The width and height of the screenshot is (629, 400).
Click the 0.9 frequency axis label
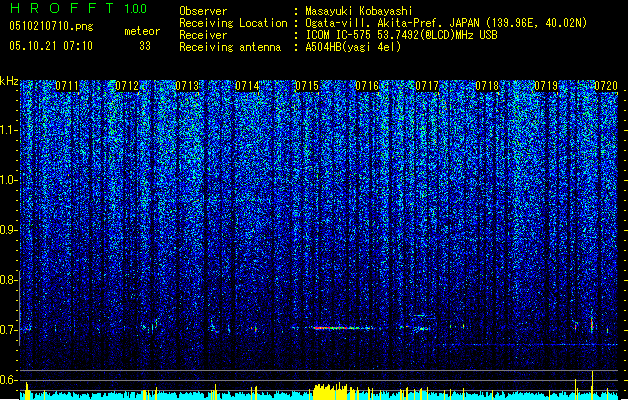pos(9,230)
